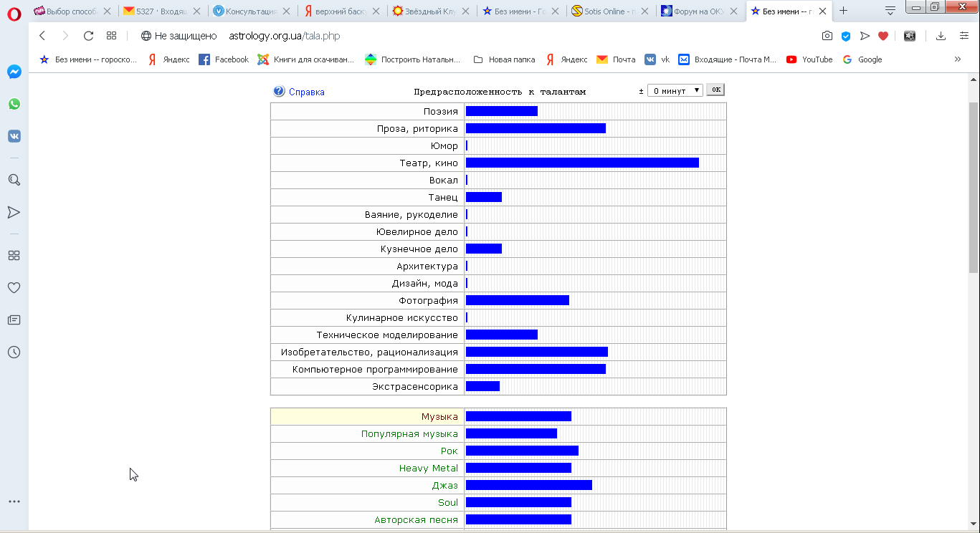The image size is (980, 533).
Task: Open Easy Setup sliders icon
Action: click(x=964, y=36)
